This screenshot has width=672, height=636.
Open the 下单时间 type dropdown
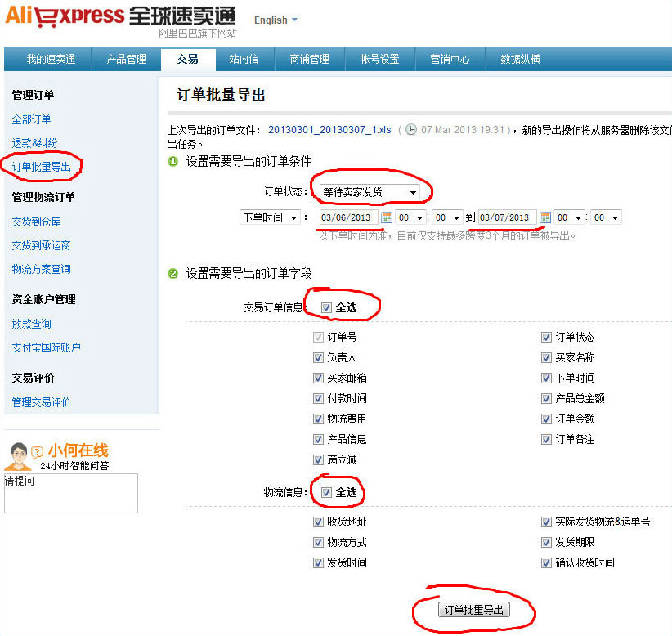[269, 217]
